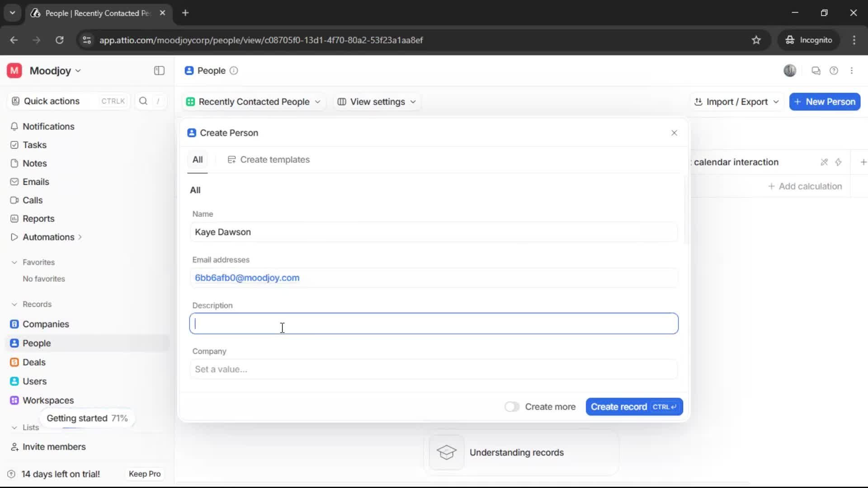Screen dimensions: 868x488
Task: Open the help menu in the top bar
Action: pyautogui.click(x=834, y=70)
